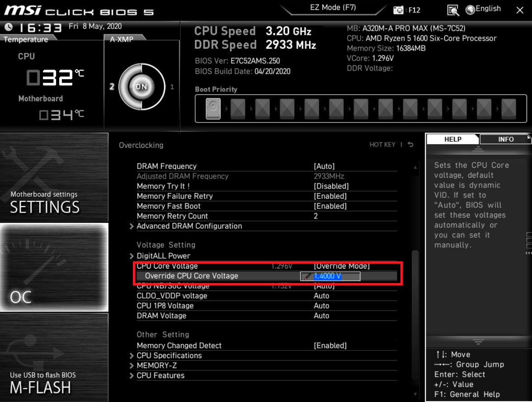Click the Adjusted DRAM Frequency 2933MHz row
The width and height of the screenshot is (532, 402).
pos(266,176)
